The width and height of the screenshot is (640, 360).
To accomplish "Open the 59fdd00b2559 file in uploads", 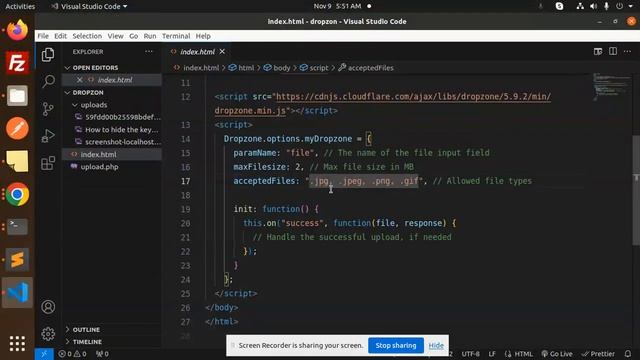I will tap(122, 117).
